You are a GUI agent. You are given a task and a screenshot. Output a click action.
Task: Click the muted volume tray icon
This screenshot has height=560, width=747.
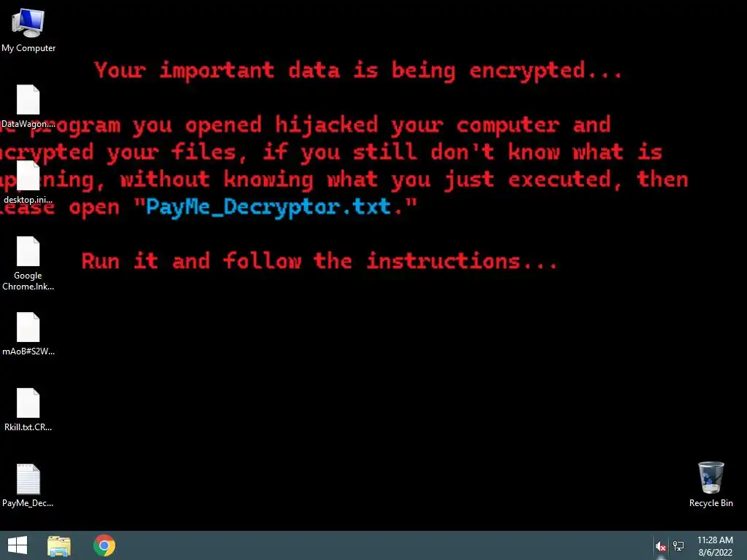tap(660, 546)
